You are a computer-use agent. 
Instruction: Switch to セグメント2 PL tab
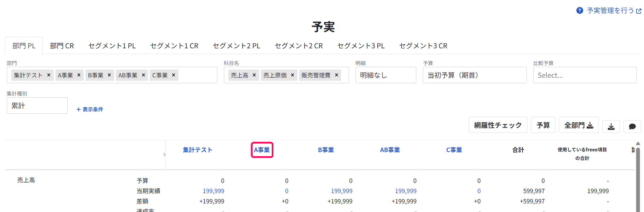point(237,46)
